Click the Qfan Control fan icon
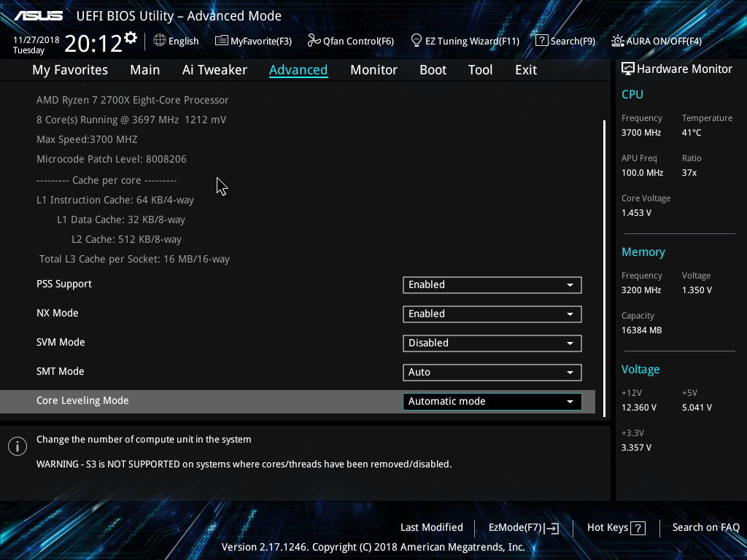 pyautogui.click(x=314, y=41)
